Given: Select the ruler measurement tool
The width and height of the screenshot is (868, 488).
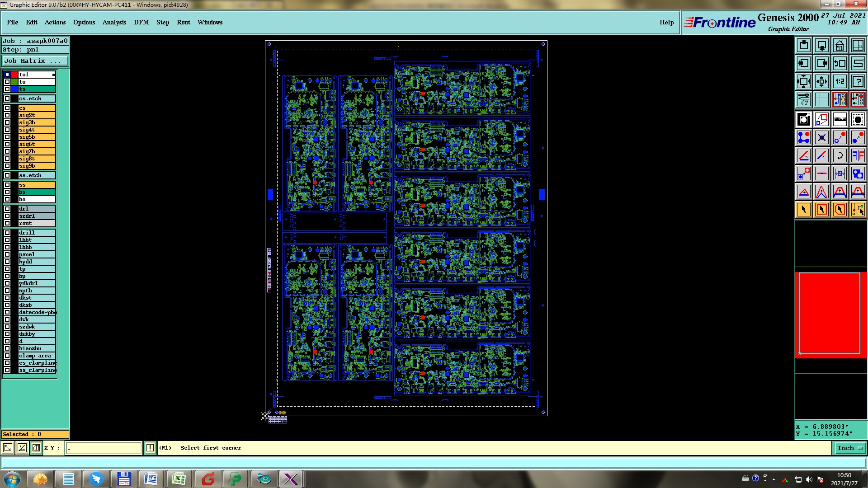Looking at the screenshot, I should 840,119.
